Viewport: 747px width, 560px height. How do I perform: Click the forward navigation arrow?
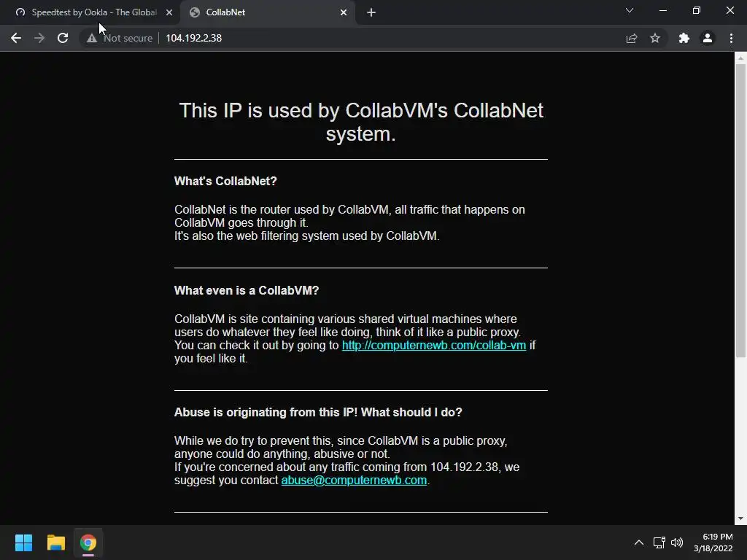39,38
